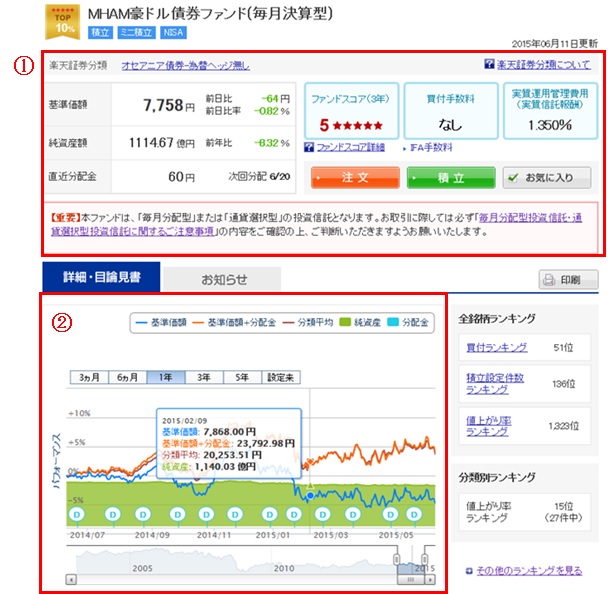Click right scroll arrow of range navigator
The height and width of the screenshot is (594, 614).
430,579
